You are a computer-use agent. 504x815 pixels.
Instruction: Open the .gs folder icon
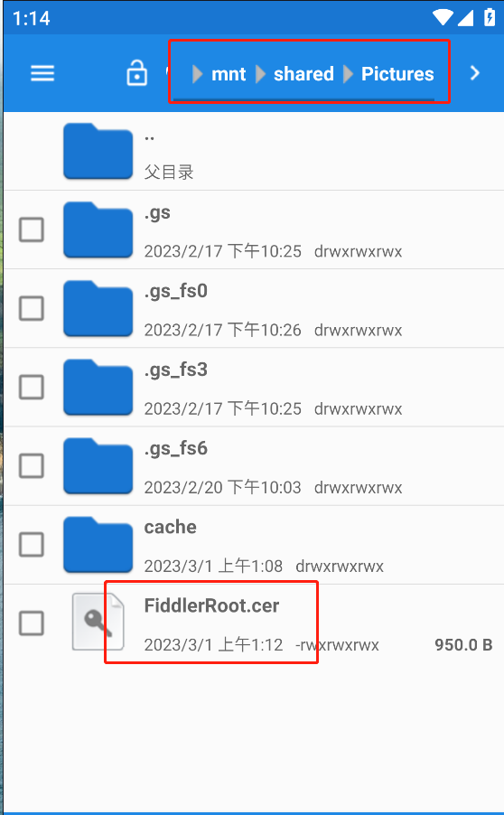pos(98,230)
